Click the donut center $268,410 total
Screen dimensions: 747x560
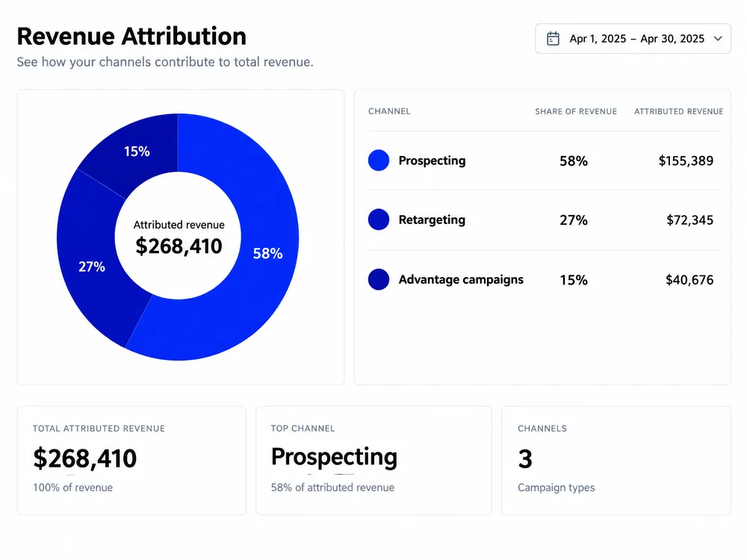pos(179,246)
